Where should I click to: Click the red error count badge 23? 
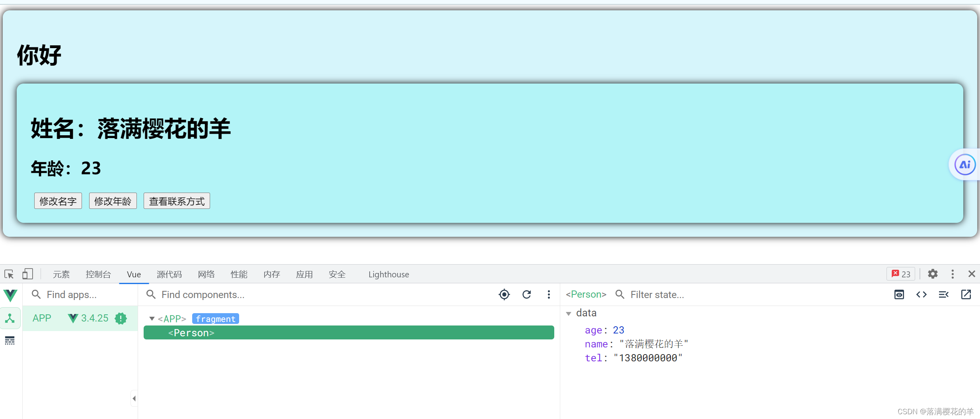pos(901,274)
